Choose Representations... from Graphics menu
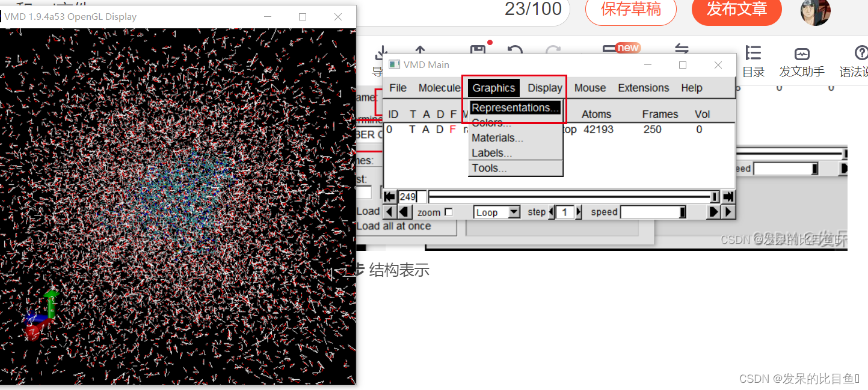This screenshot has width=868, height=390. point(516,108)
